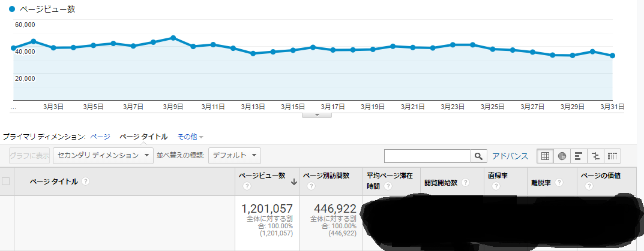Tick the select-all checkbox in table header
The height and width of the screenshot is (251, 644).
(x=6, y=181)
